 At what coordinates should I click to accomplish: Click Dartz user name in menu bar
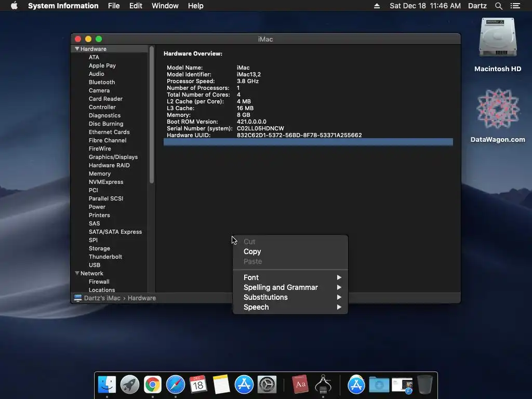477,6
